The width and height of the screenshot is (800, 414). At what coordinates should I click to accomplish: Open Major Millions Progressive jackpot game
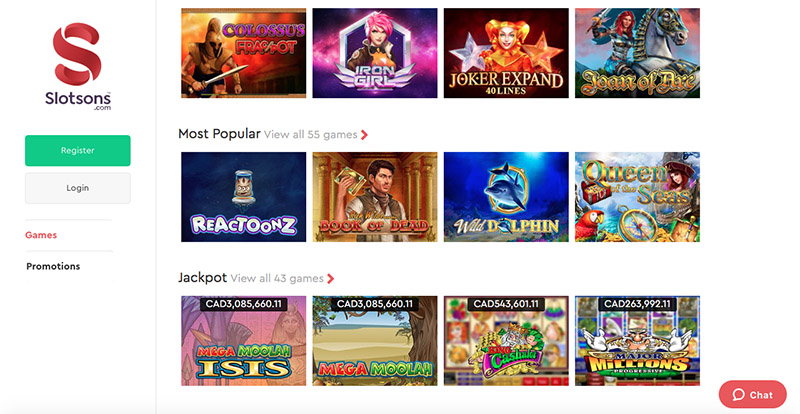point(637,340)
